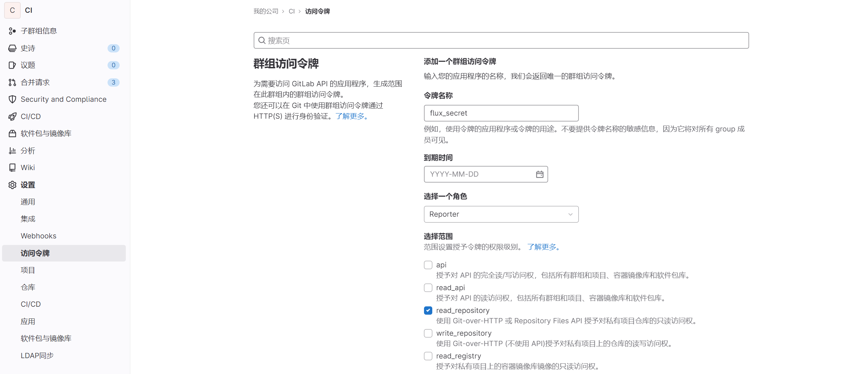This screenshot has height=374, width=868.
Task: Open the Reporter role dropdown
Action: 501,214
